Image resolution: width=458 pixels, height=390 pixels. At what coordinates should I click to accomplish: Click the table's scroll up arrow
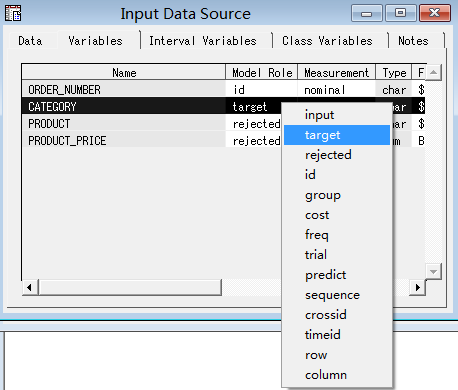pyautogui.click(x=433, y=72)
